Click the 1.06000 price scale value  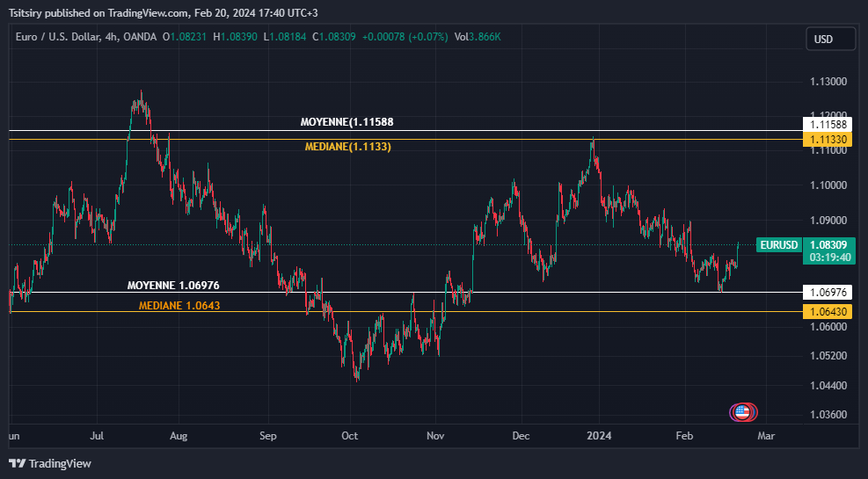pyautogui.click(x=828, y=326)
